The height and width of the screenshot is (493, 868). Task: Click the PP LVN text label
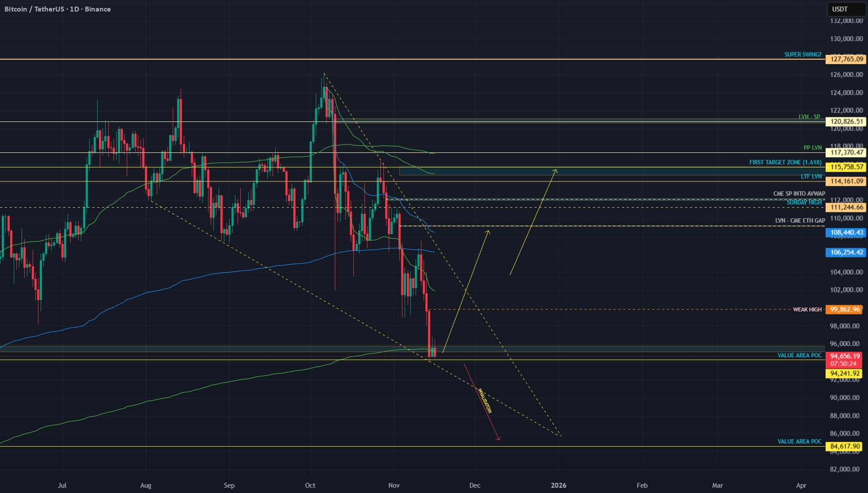[x=812, y=148]
